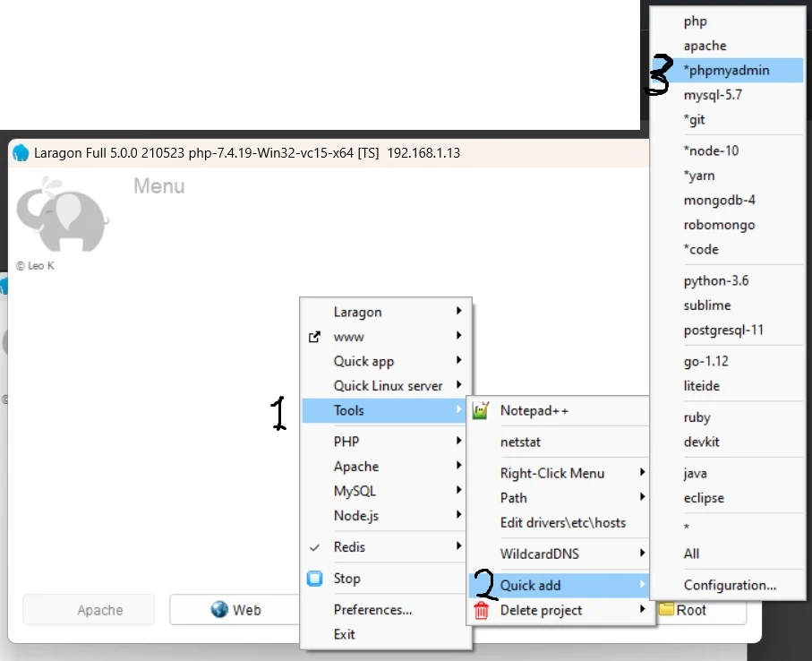The image size is (812, 661).
Task: Choose apache in Quick add list
Action: tap(727, 46)
